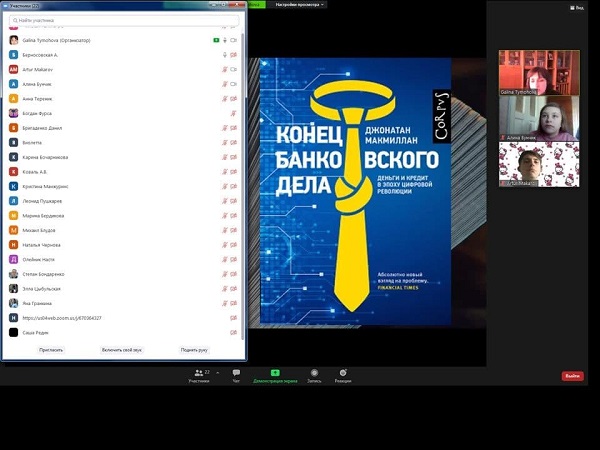
Task: Click the Поднять руку raise hand button
Action: 194,350
